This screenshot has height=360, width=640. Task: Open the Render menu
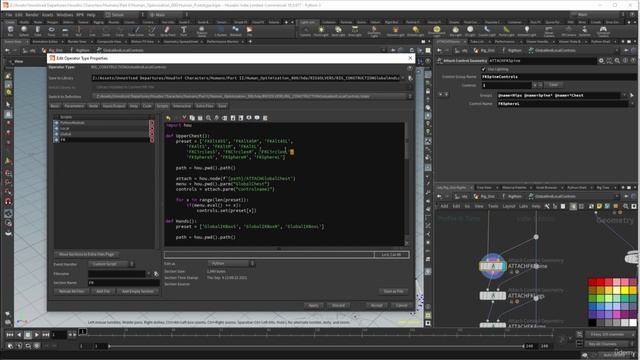32,15
